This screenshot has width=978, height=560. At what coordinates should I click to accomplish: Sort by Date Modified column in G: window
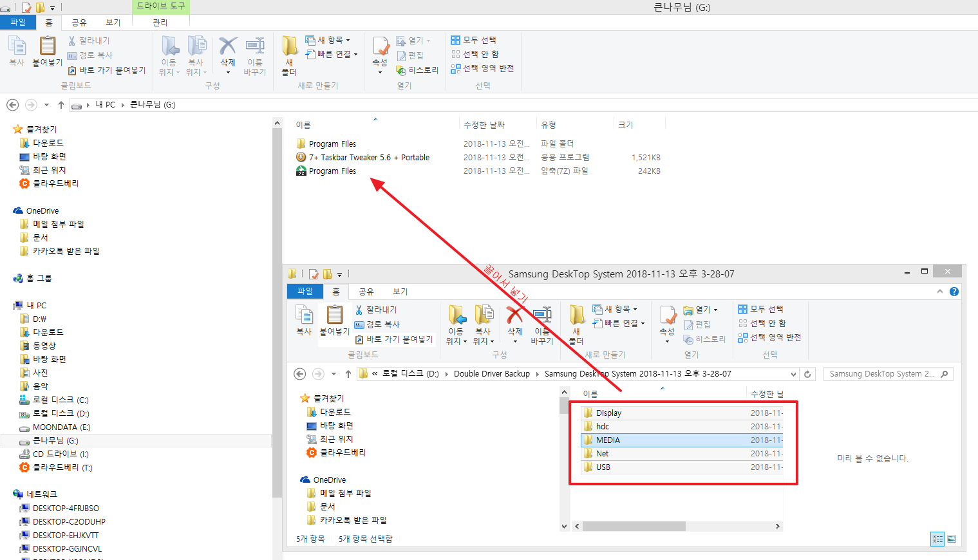tap(484, 125)
